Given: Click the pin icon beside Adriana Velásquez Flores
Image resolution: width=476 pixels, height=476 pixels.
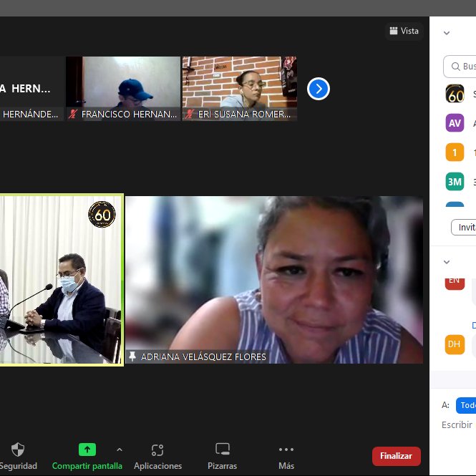Looking at the screenshot, I should tap(132, 356).
